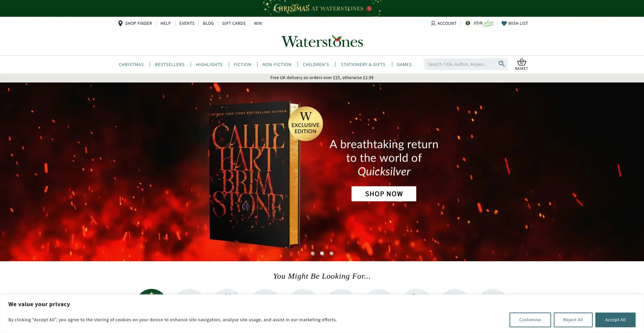Click the Christmas banner red arrow icon
Image resolution: width=644 pixels, height=333 pixels.
coord(369,9)
